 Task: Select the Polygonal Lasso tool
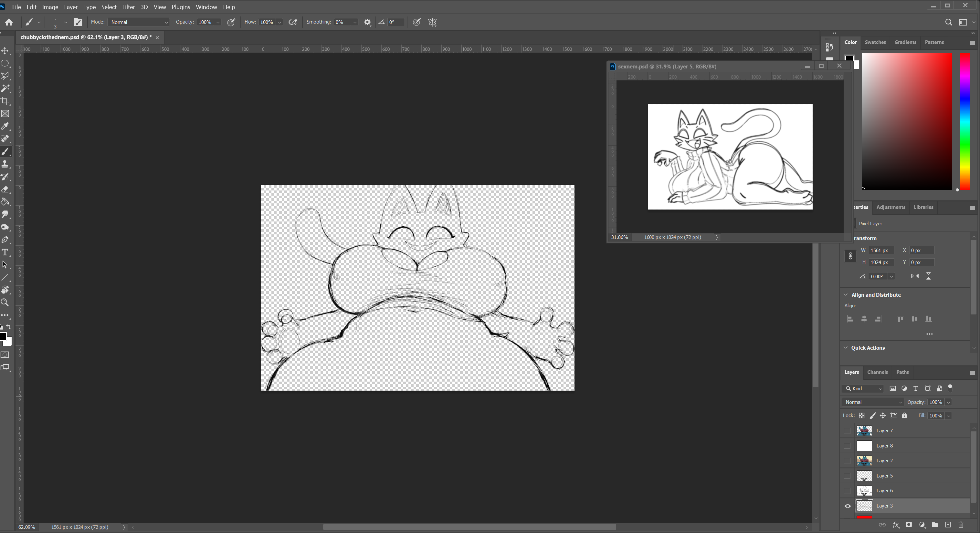pos(5,76)
